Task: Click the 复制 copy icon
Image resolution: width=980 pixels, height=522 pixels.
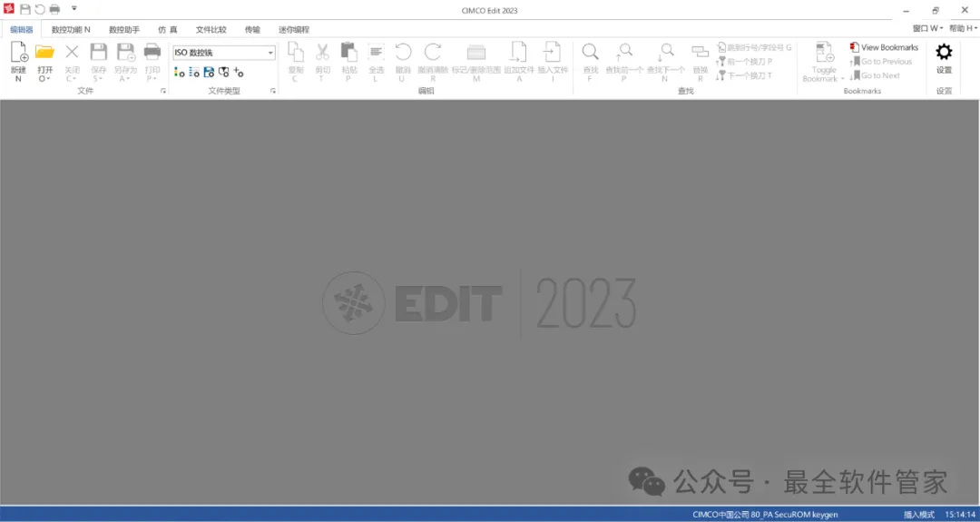Action: (x=296, y=52)
